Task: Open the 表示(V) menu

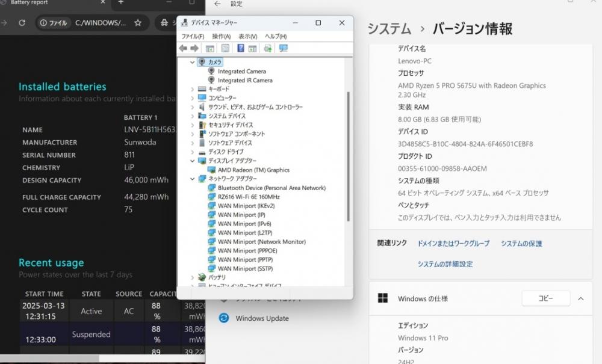Action: 248,36
